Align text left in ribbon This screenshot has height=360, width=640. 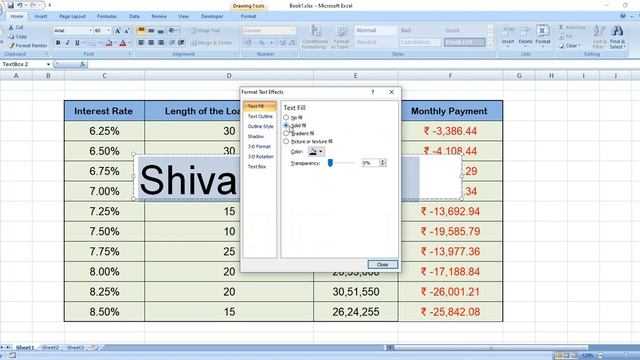(141, 42)
